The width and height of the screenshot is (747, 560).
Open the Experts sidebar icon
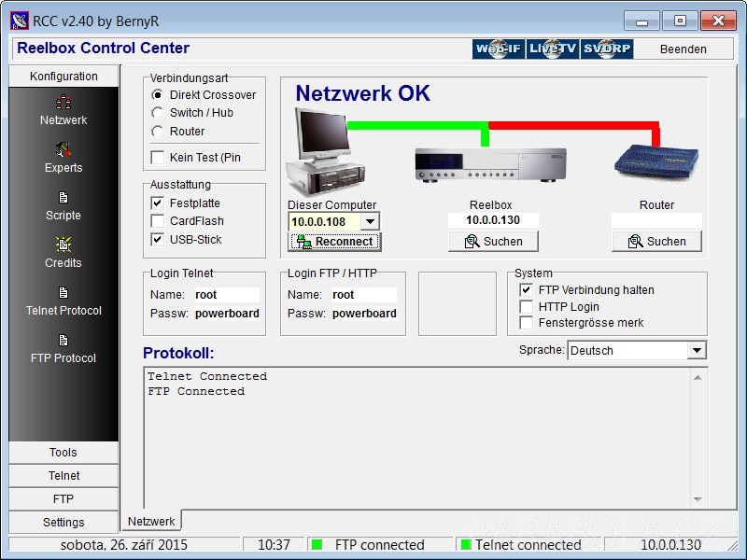click(x=63, y=149)
